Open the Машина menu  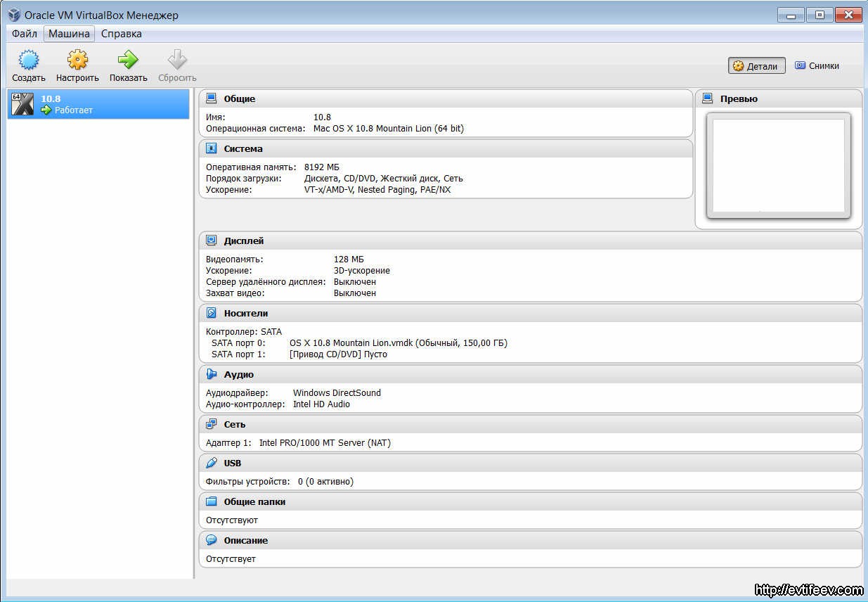[x=69, y=34]
